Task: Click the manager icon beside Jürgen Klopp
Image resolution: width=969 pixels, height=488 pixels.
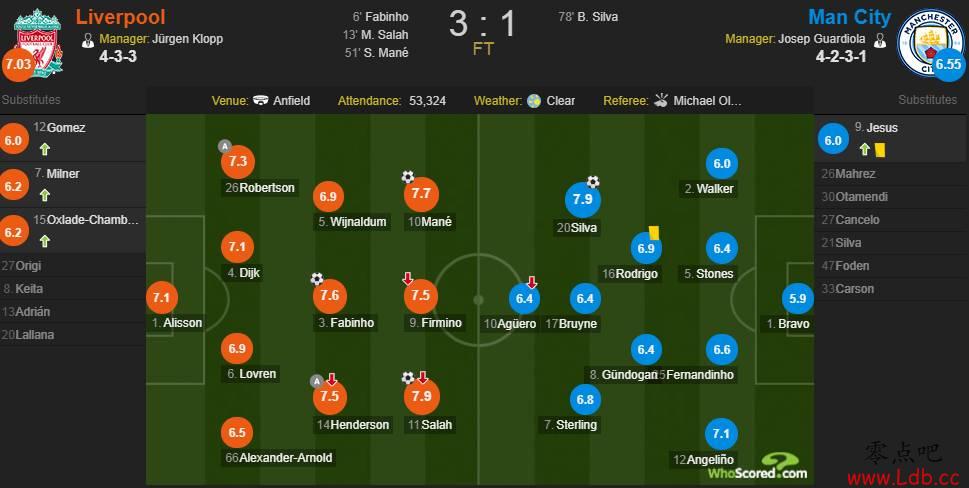Action: tap(88, 40)
